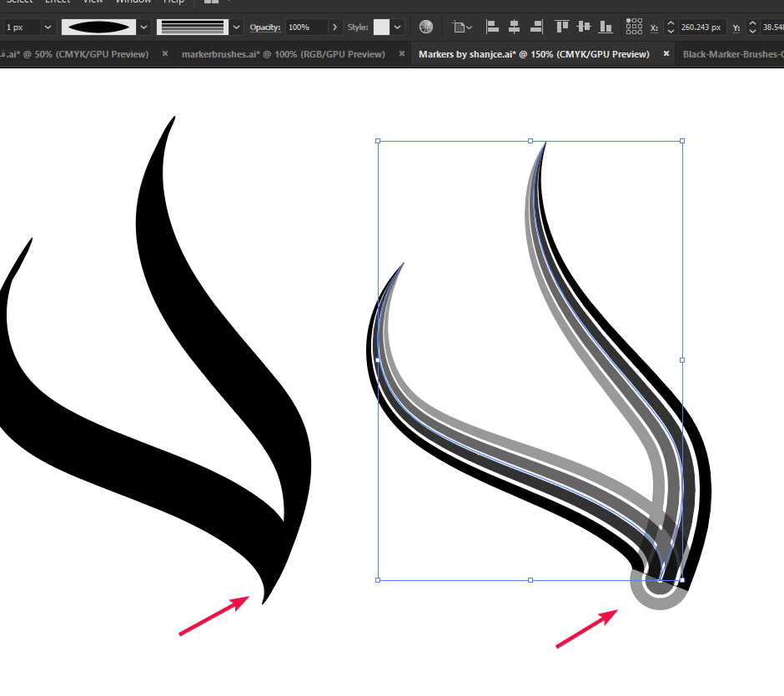Click Opacity to open the Transparency panel
The height and width of the screenshot is (696, 784).
point(264,27)
